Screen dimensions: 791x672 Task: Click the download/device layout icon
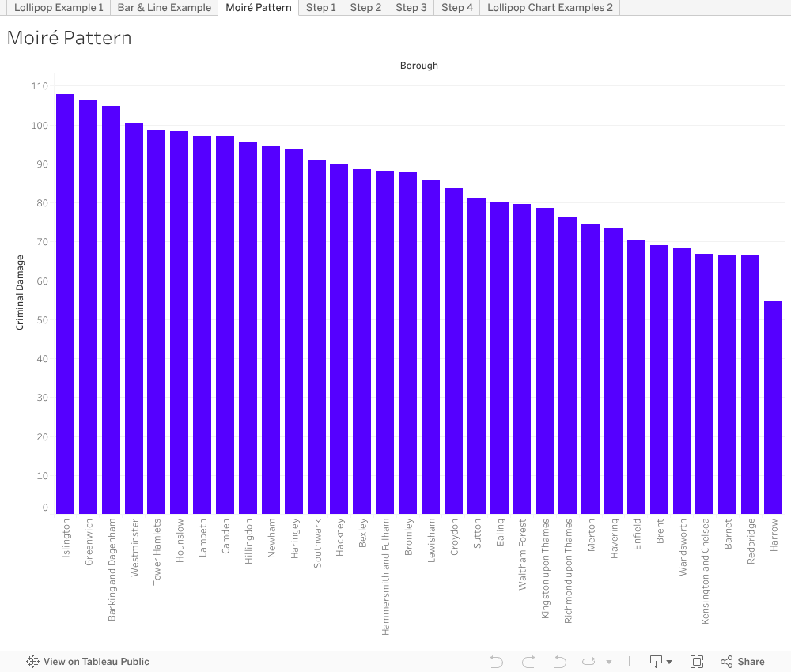pos(657,661)
